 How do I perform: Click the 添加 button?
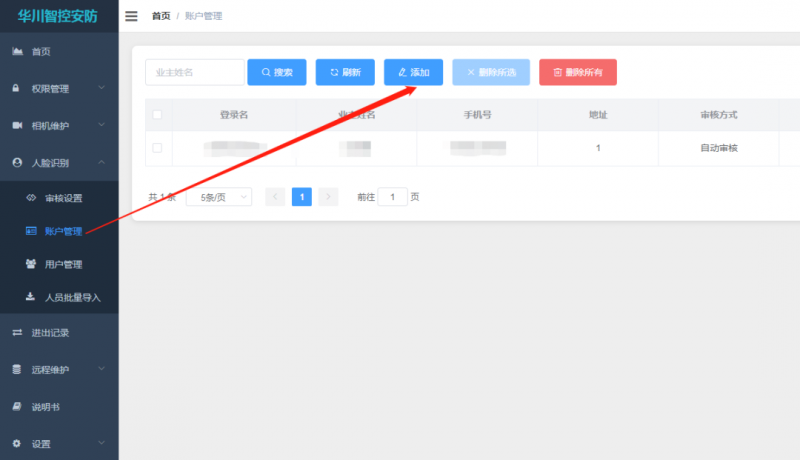click(413, 72)
